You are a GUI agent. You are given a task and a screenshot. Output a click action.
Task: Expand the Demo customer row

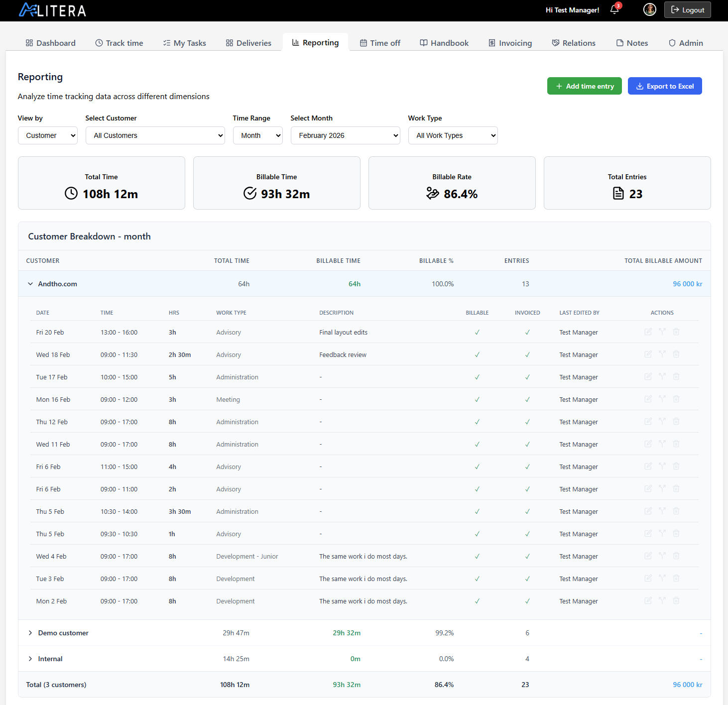point(30,633)
